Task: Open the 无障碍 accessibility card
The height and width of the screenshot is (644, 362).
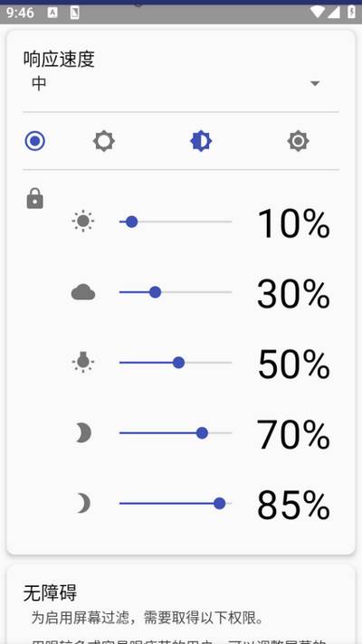Action: pos(181,604)
